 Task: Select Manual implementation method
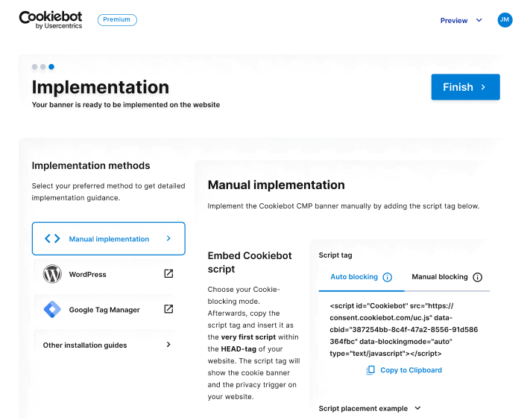[x=109, y=239]
